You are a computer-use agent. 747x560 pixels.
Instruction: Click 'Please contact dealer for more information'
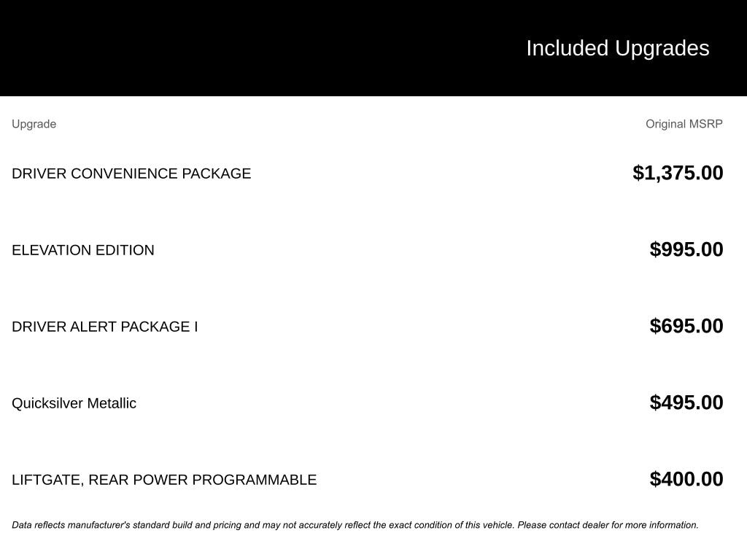coord(608,525)
